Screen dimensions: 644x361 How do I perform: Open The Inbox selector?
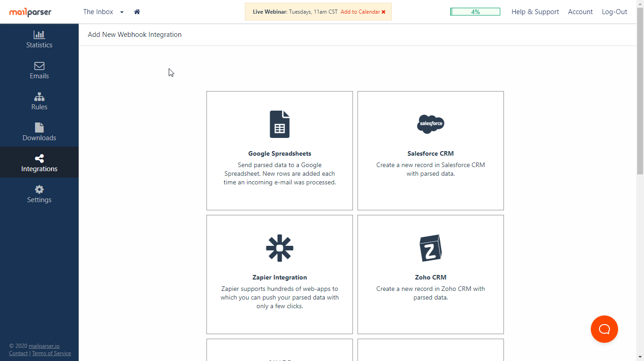103,12
